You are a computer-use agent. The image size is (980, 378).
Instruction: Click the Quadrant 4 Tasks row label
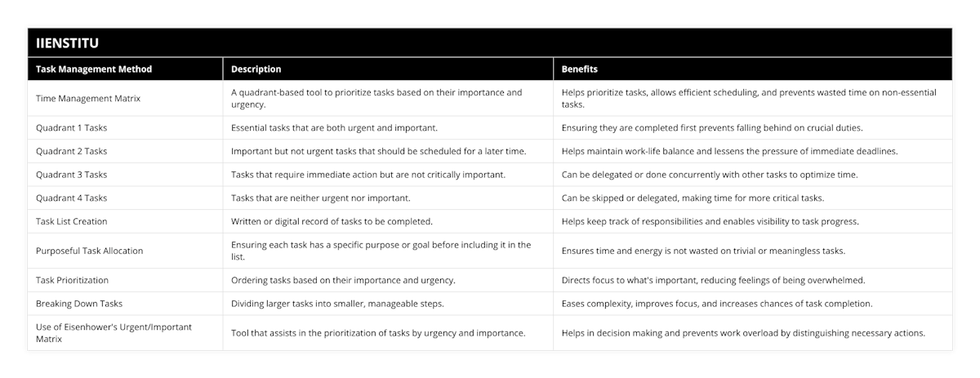(72, 198)
